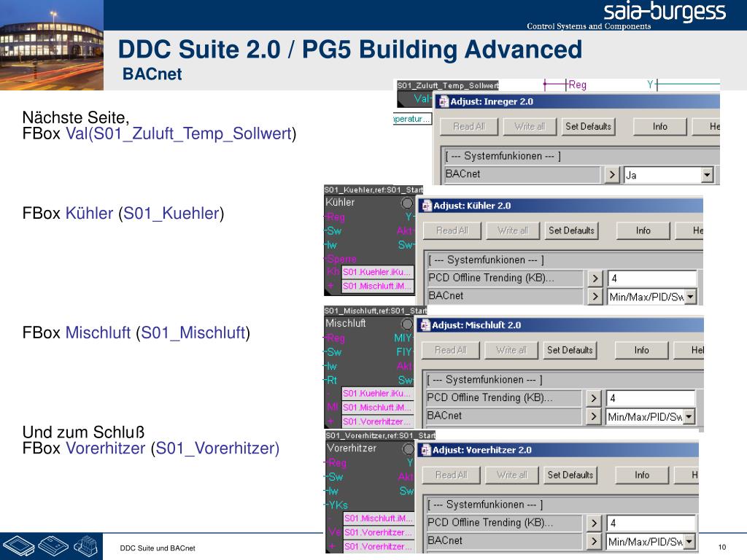Image resolution: width=747 pixels, height=560 pixels.
Task: Click the Adjust: Inreger 2.0 title bar icon
Action: [444, 101]
